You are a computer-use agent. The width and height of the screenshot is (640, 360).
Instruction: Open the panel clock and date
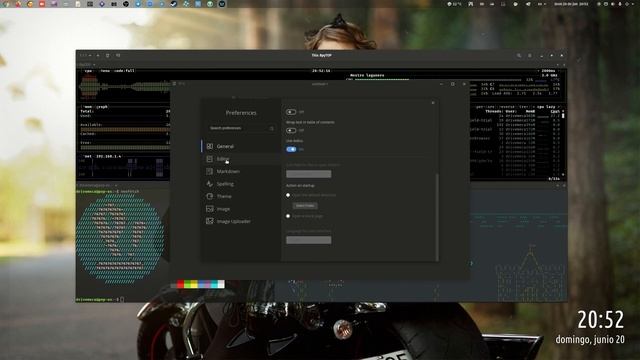pyautogui.click(x=571, y=4)
